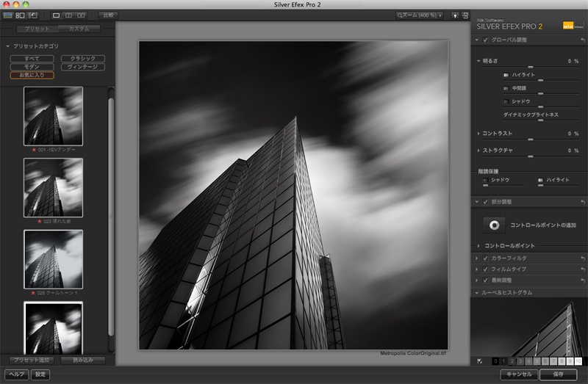Expand the カラーフィルタ section arrow

476,258
